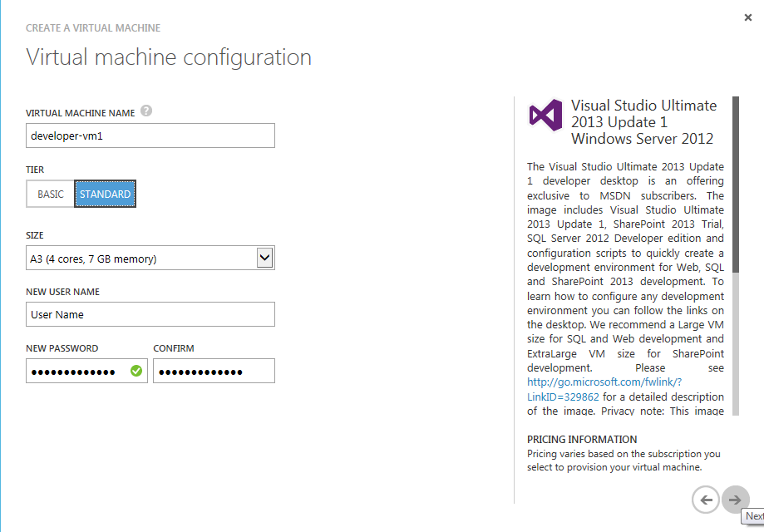The image size is (764, 532).
Task: Click the Confirm password field
Action: point(214,371)
